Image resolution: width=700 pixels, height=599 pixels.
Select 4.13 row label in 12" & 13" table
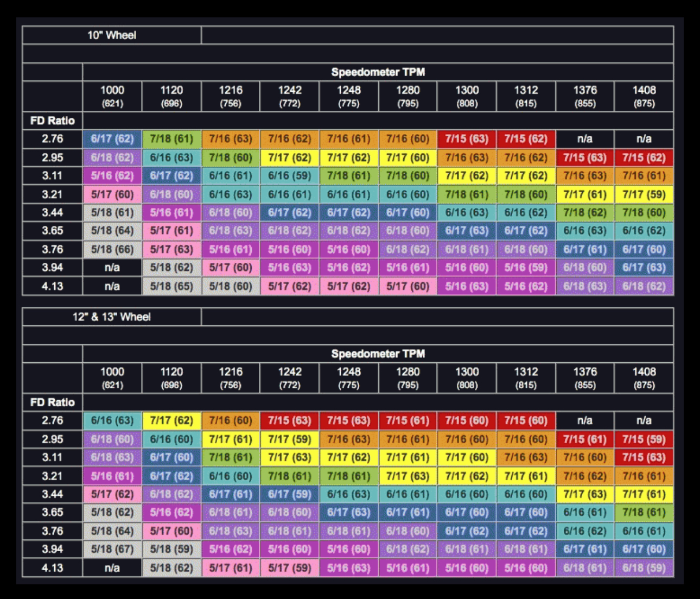(53, 568)
